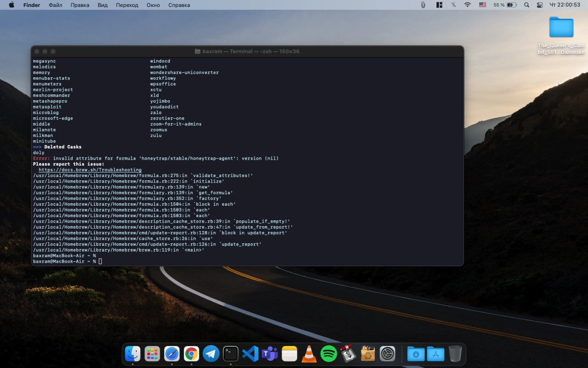
Task: Click 'minitube' in the cask list
Action: click(44, 141)
